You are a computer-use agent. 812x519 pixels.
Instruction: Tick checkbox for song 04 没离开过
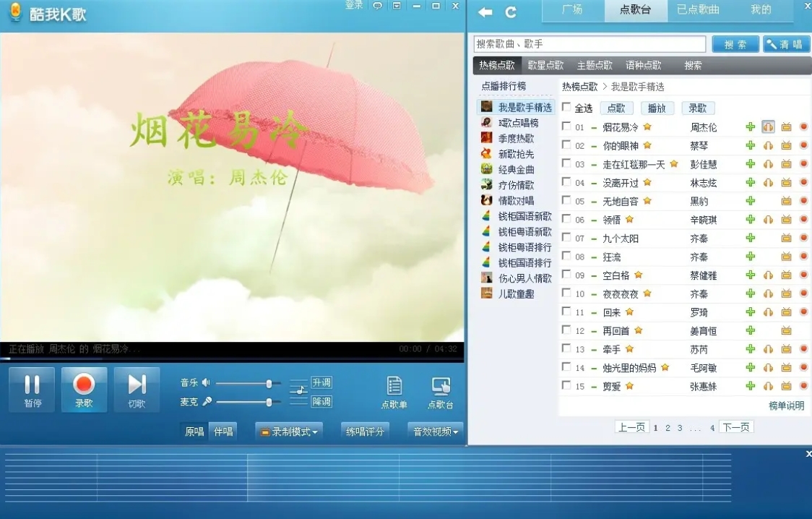tap(566, 181)
